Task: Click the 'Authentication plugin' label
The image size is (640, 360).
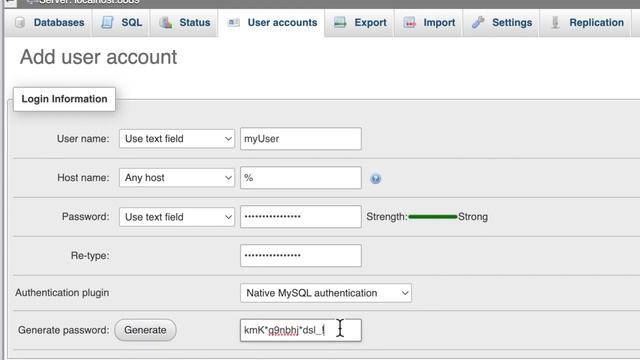Action: coord(62,293)
